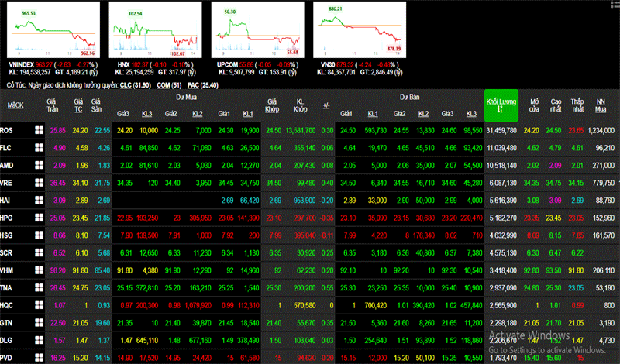Select the VRE ticker symbol
Screen dimensions: 620x364
coord(6,183)
